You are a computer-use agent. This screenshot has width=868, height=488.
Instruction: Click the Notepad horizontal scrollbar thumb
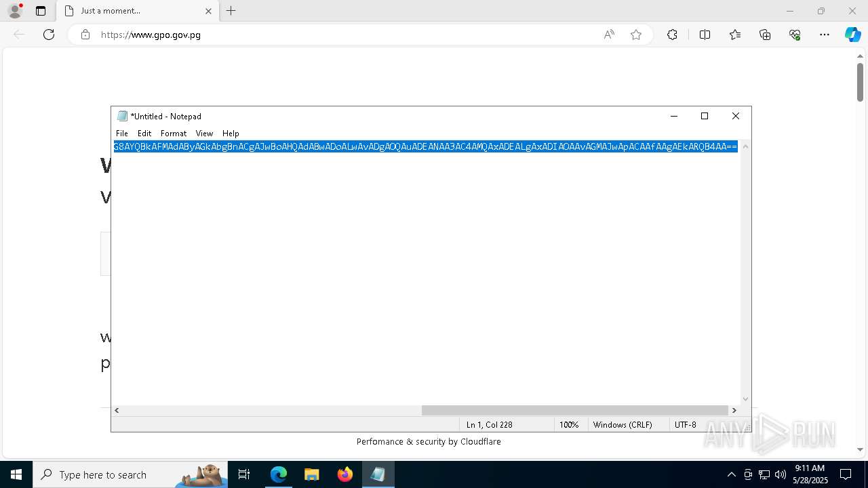pyautogui.click(x=574, y=410)
